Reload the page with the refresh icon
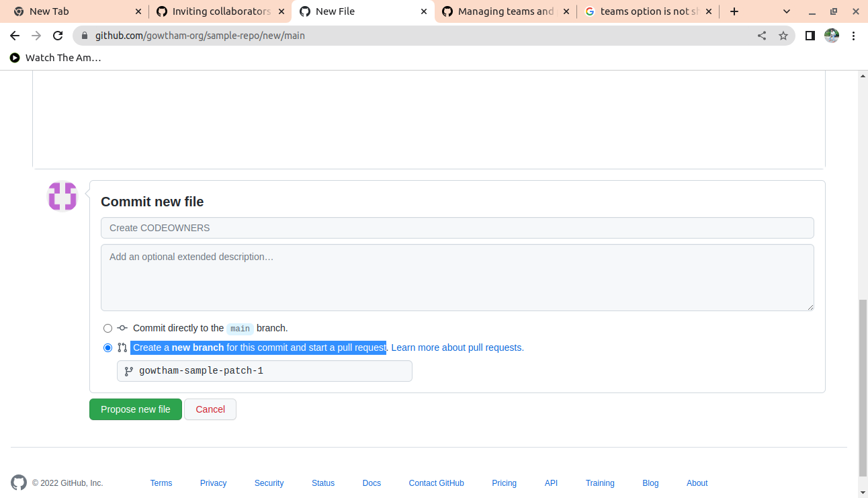 (x=58, y=36)
